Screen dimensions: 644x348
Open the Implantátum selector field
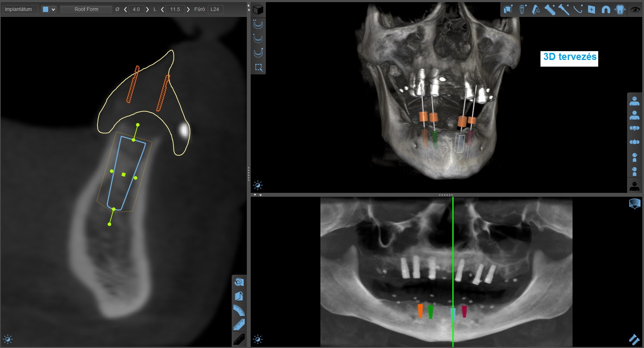[20, 9]
